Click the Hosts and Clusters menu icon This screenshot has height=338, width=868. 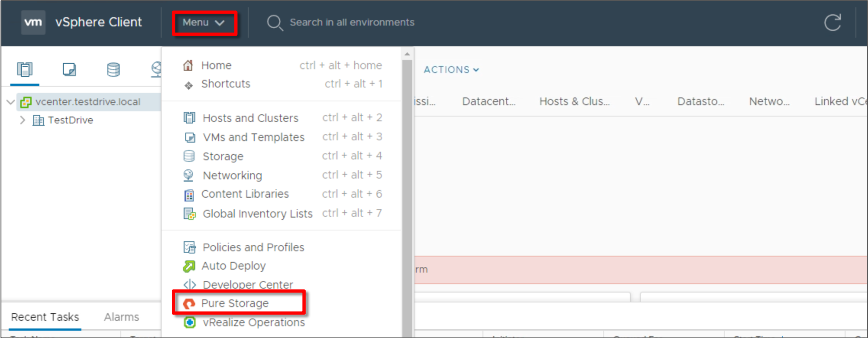[189, 118]
